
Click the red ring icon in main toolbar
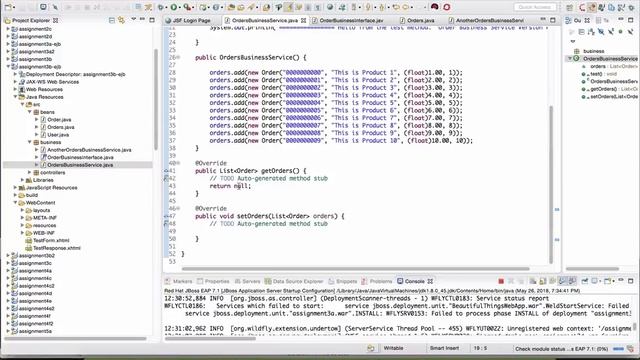[x=447, y=7]
